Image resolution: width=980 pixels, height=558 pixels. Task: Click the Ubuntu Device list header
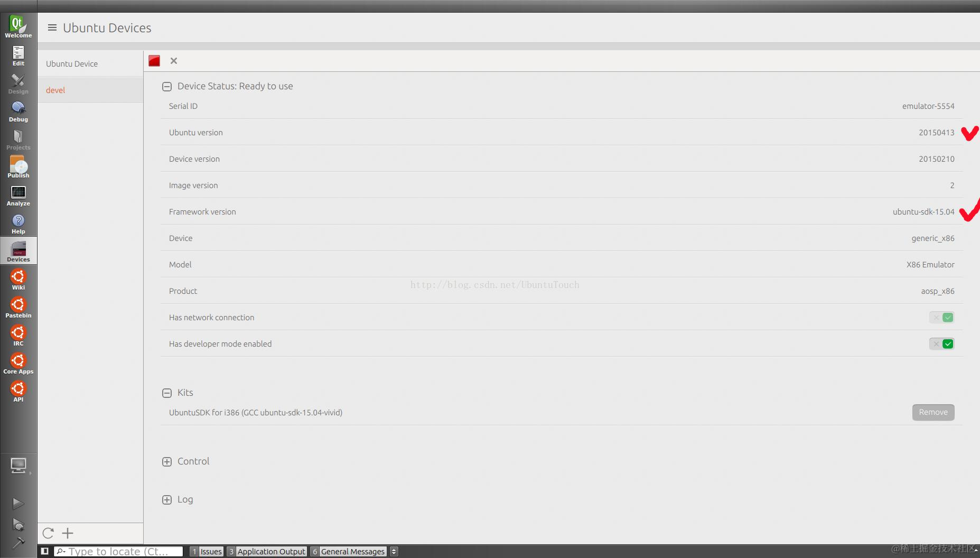click(90, 63)
